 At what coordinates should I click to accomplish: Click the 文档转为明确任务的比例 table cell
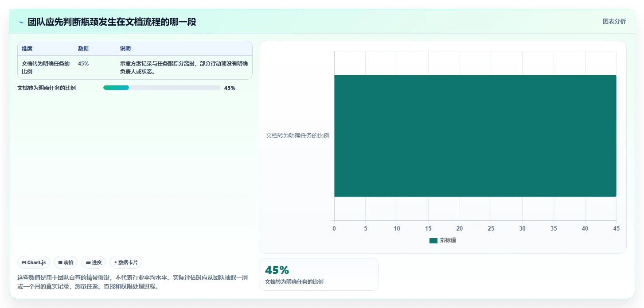46,67
